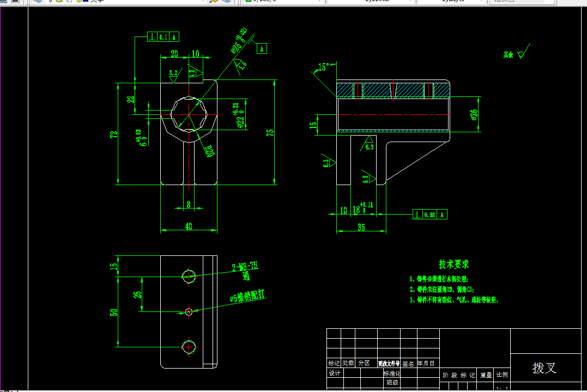This screenshot has width=587, height=392.
Task: Select the 0.08 perpendicularity tolerance frame
Action: (430, 215)
